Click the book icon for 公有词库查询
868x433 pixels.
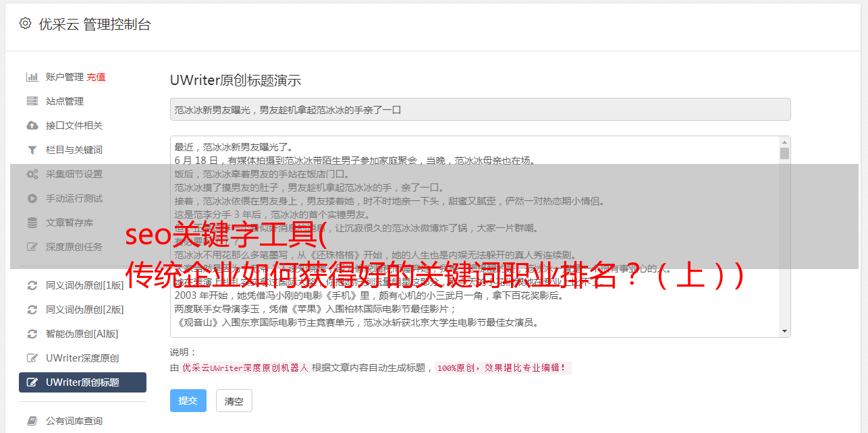tap(32, 421)
